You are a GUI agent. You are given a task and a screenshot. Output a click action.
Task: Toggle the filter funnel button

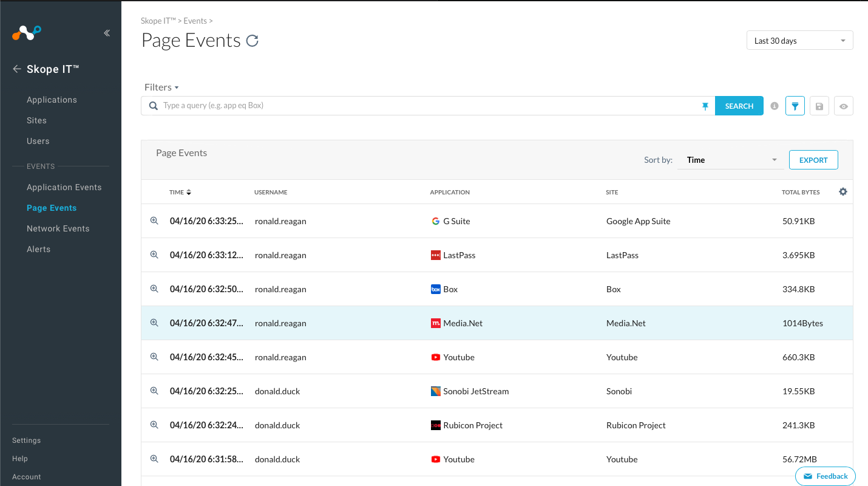[x=795, y=106]
